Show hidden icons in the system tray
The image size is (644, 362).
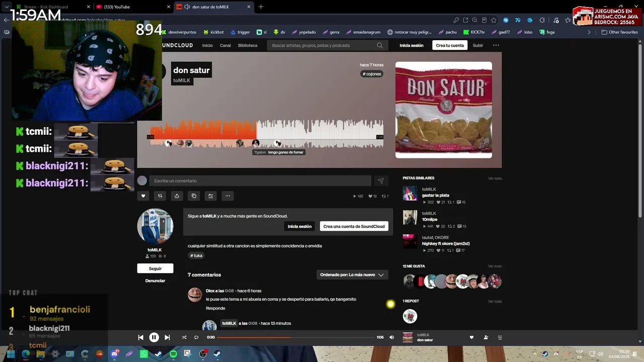(535, 354)
